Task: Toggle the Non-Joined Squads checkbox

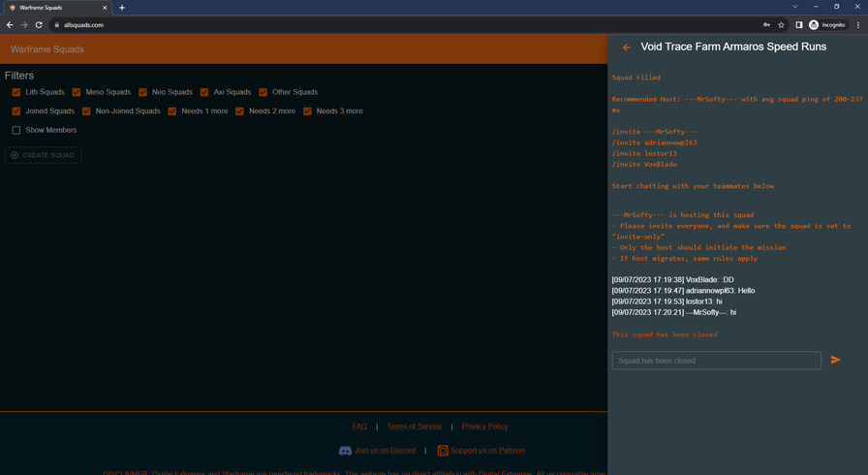Action: pos(86,111)
